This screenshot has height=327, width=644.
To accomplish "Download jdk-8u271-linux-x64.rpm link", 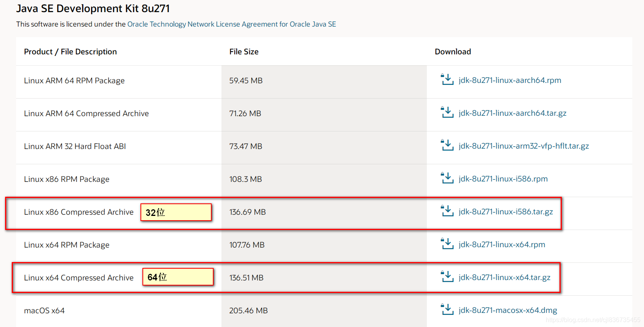I will pyautogui.click(x=502, y=244).
